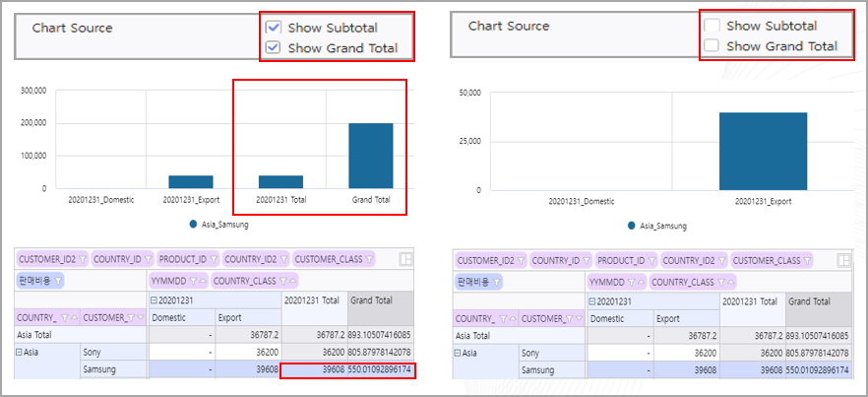The width and height of the screenshot is (868, 397).
Task: Toggle YYMMDD sort arrow in right pivot grid
Action: pos(641,282)
